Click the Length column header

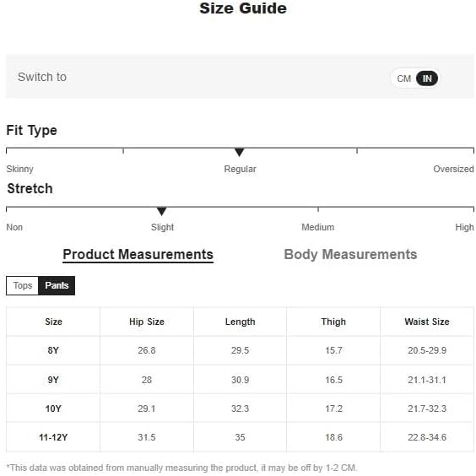coord(241,322)
